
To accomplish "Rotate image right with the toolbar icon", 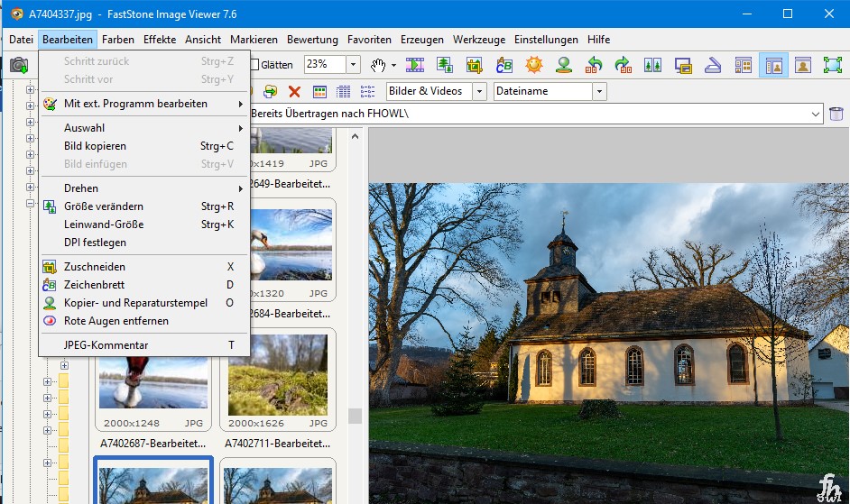I will 624,65.
